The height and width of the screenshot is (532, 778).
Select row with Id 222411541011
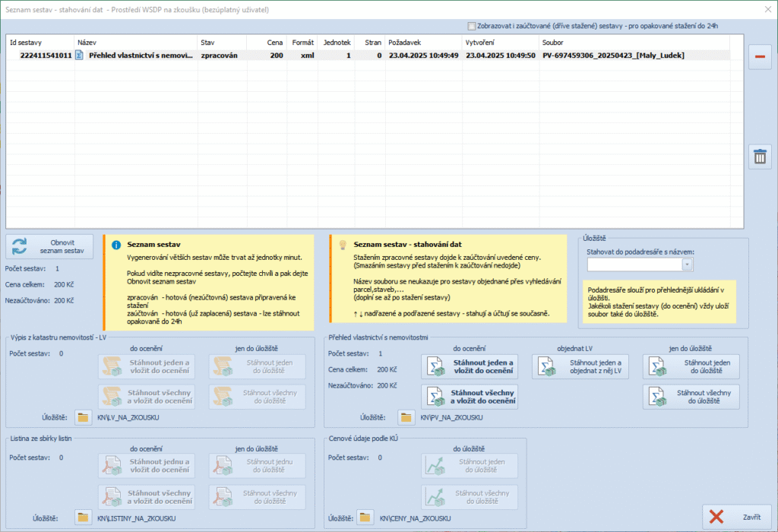(x=368, y=55)
